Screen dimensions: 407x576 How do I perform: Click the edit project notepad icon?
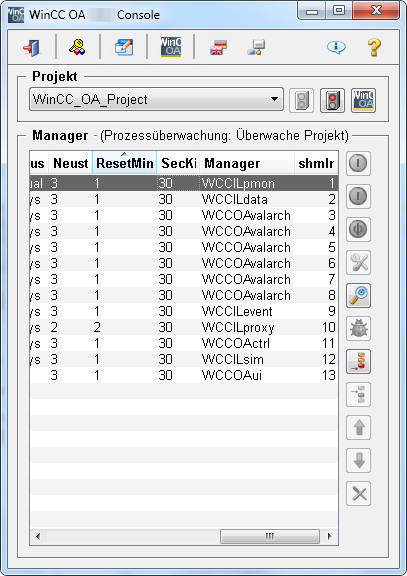tap(124, 47)
